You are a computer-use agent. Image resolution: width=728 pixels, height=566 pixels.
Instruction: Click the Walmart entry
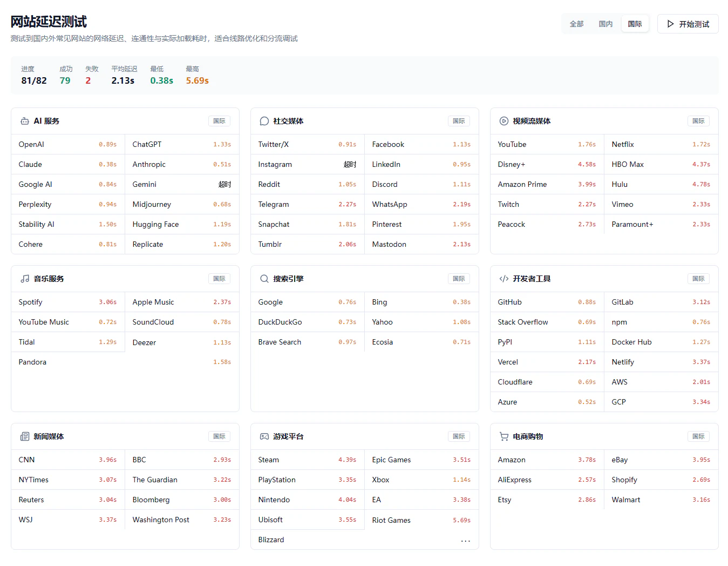click(661, 500)
